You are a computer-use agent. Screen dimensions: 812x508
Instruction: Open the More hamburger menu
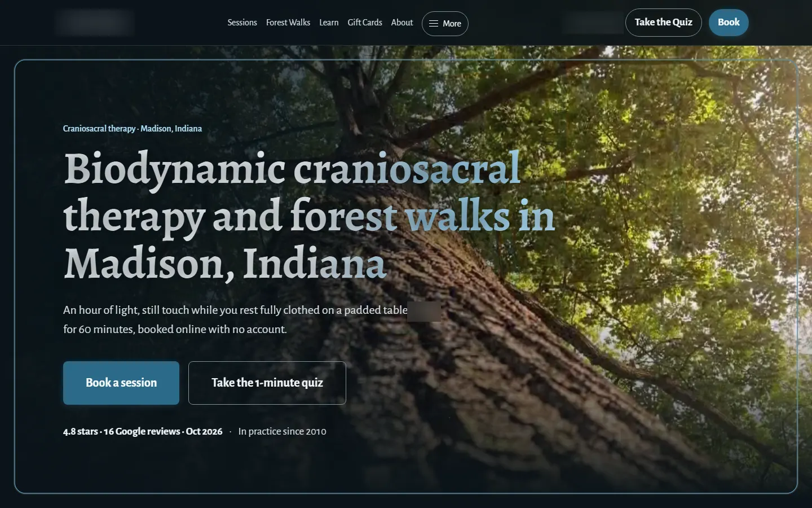click(445, 24)
